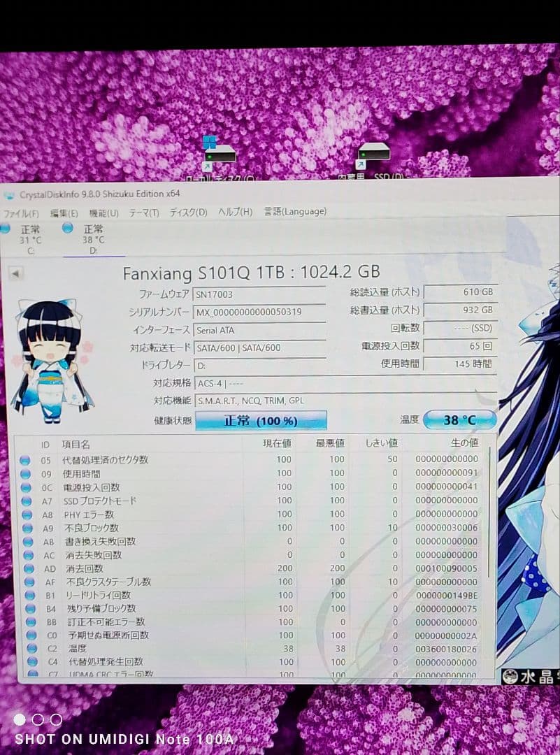Click the status icon for row B1
Image resolution: width=560 pixels, height=755 pixels.
pyautogui.click(x=30, y=596)
